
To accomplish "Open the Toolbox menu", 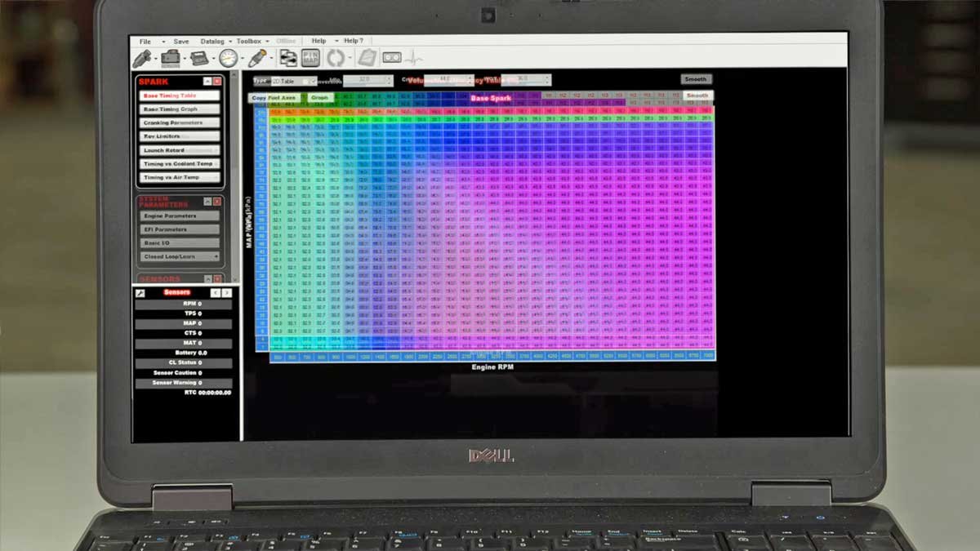I will pyautogui.click(x=248, y=41).
